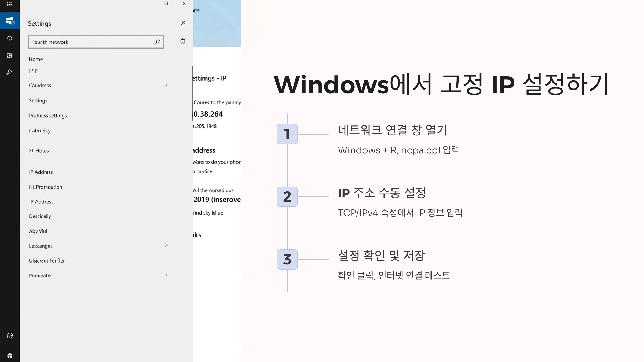Expand the Leucanges entry chevron
Screen dimensions: 644x362
click(167, 245)
